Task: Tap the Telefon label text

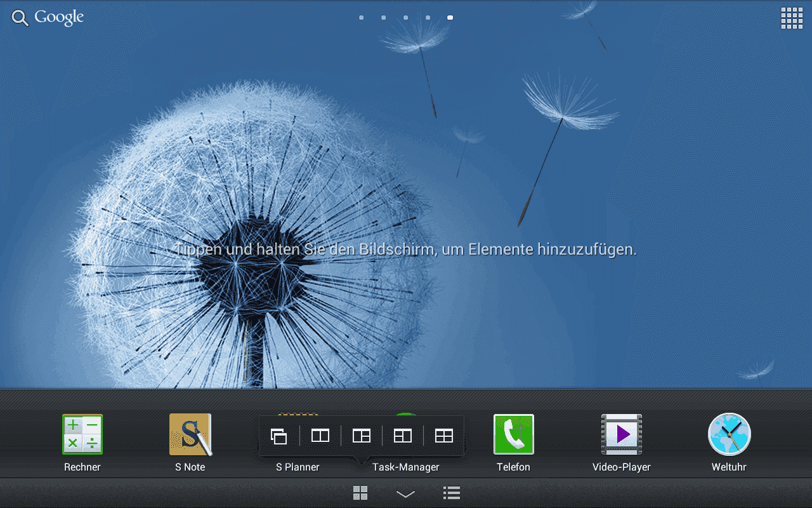Action: point(513,467)
